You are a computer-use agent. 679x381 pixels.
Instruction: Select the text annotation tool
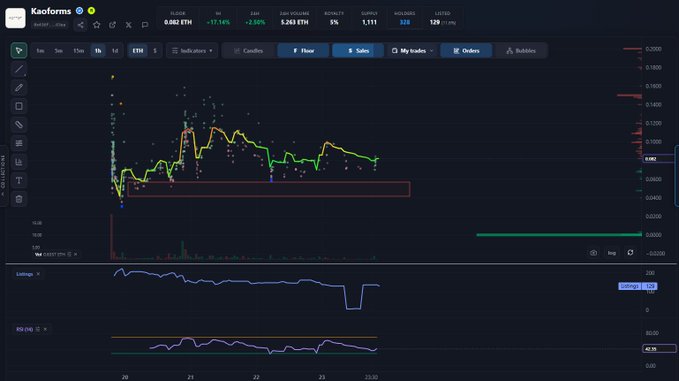click(19, 181)
